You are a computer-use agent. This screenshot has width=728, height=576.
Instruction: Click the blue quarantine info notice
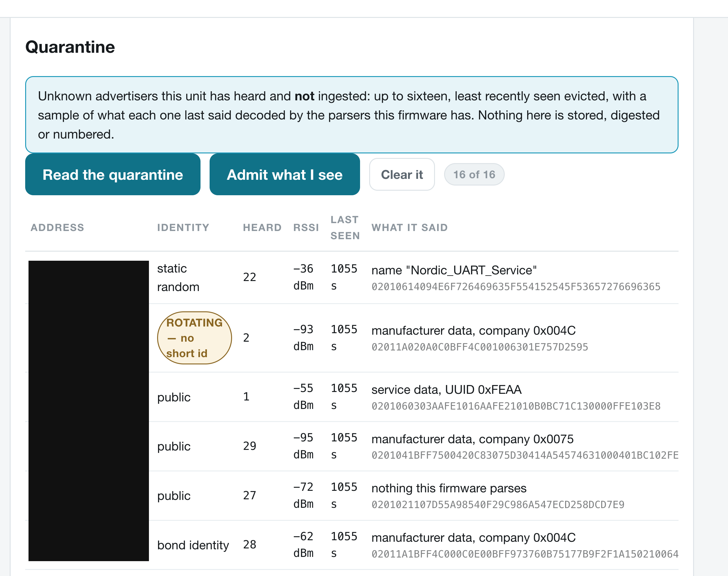pos(352,115)
